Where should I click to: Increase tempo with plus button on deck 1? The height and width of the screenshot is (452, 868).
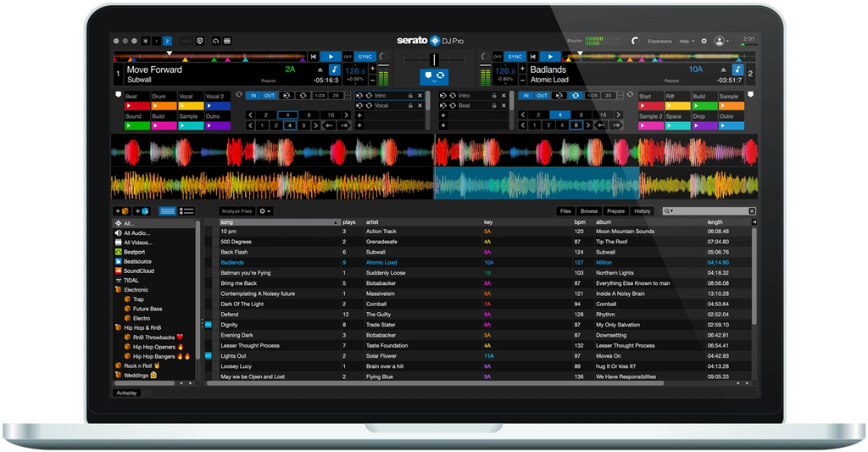[x=373, y=69]
